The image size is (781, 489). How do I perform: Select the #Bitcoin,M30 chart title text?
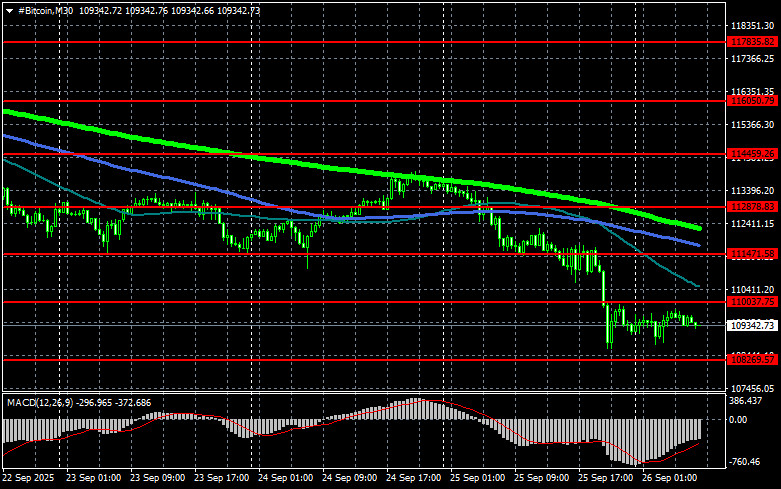pyautogui.click(x=45, y=10)
